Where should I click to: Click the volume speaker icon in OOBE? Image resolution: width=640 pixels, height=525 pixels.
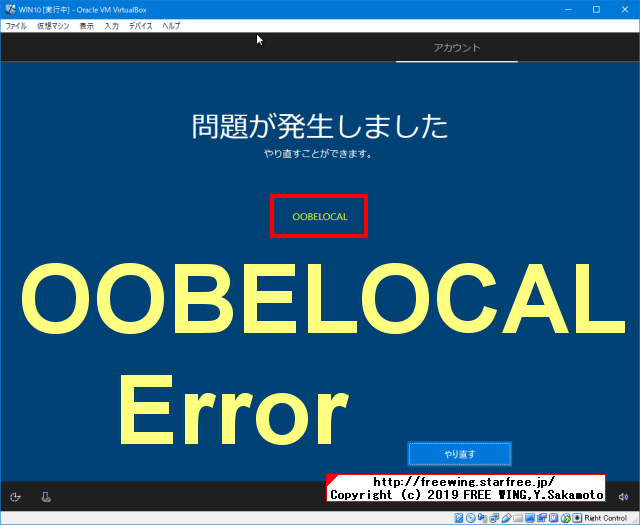tap(623, 497)
